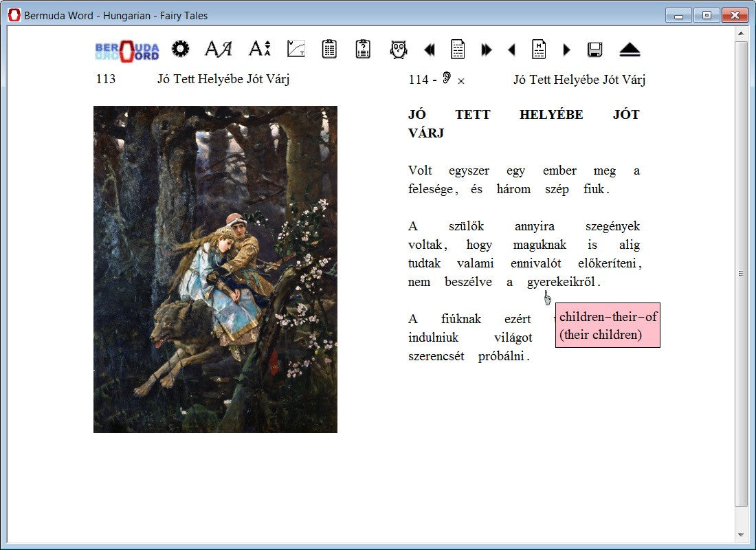
Task: Click the eject icon in toolbar
Action: pyautogui.click(x=630, y=49)
